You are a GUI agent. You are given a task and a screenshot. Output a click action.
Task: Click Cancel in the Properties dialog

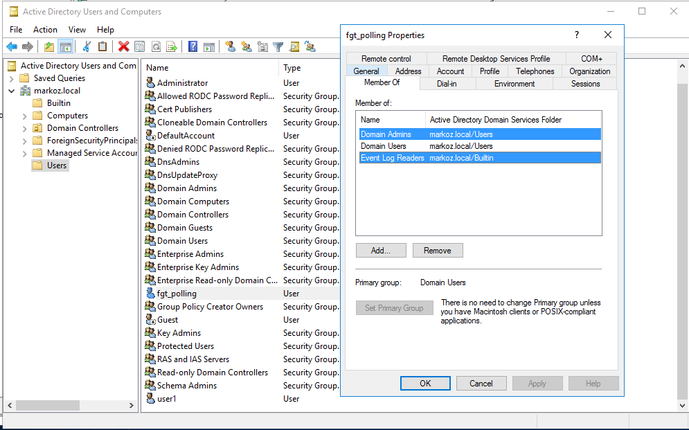[481, 383]
